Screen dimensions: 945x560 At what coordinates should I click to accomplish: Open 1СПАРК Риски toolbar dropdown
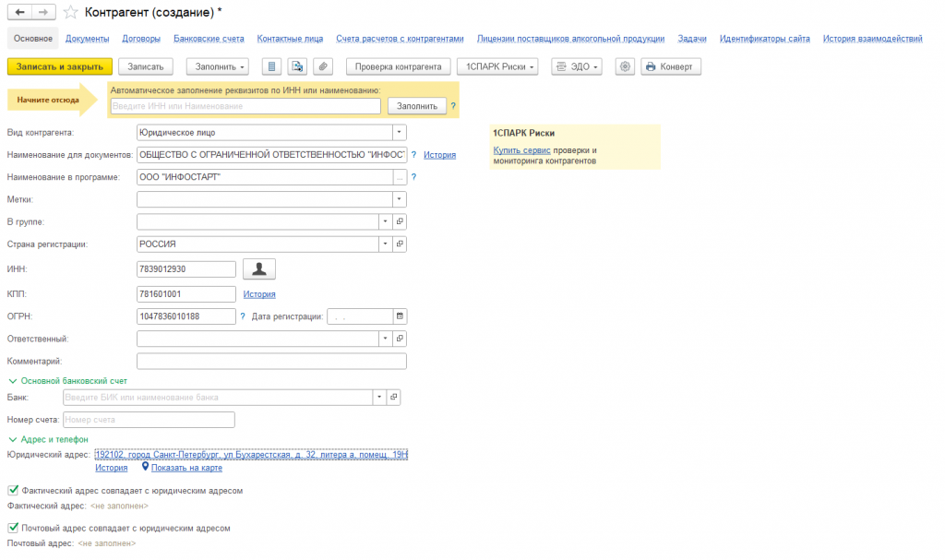click(x=497, y=67)
